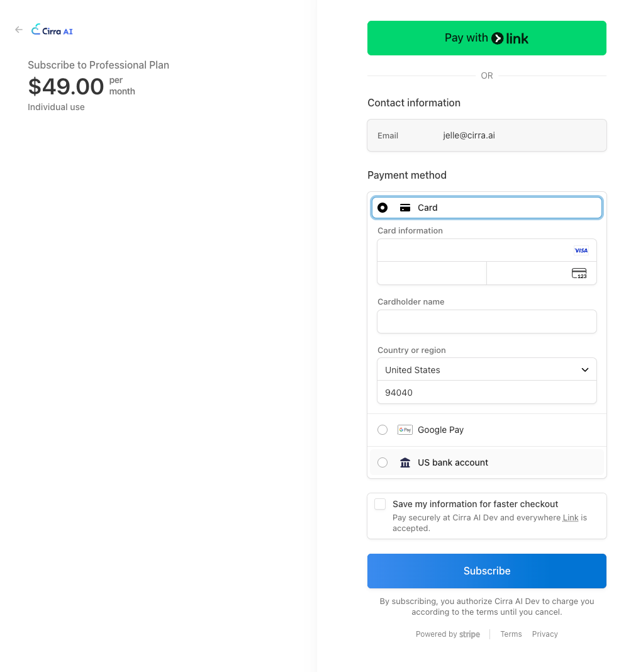The height and width of the screenshot is (672, 631).
Task: Click the Google Pay logo icon
Action: click(405, 430)
